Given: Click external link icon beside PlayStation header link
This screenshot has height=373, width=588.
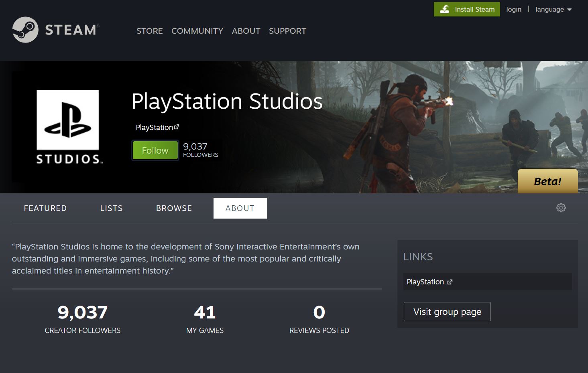Looking at the screenshot, I should (x=177, y=127).
